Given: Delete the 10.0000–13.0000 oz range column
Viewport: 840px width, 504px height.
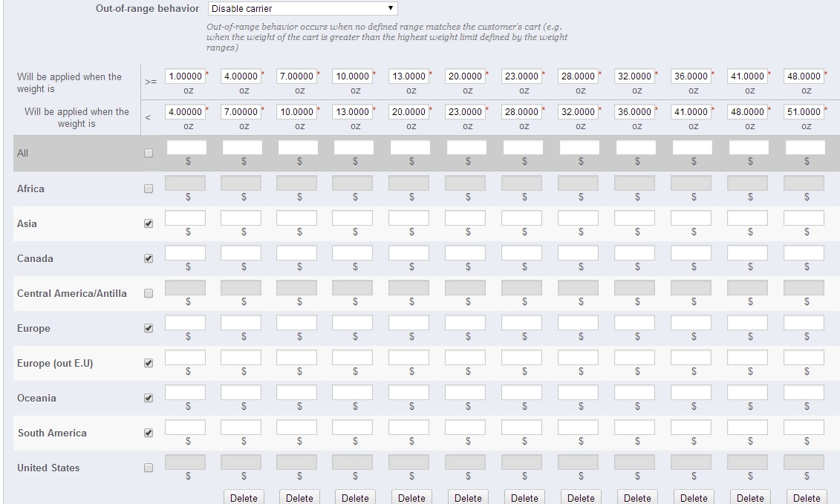Looking at the screenshot, I should point(355,497).
